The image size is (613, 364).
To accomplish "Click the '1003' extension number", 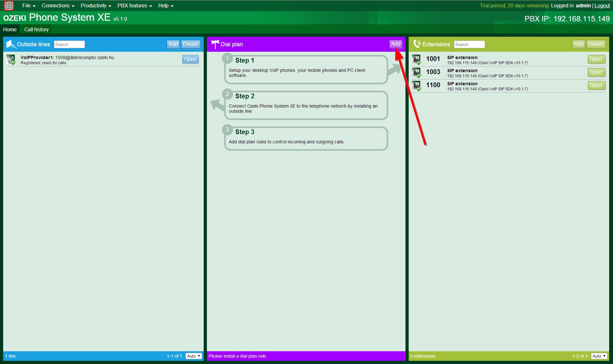I will click(433, 72).
